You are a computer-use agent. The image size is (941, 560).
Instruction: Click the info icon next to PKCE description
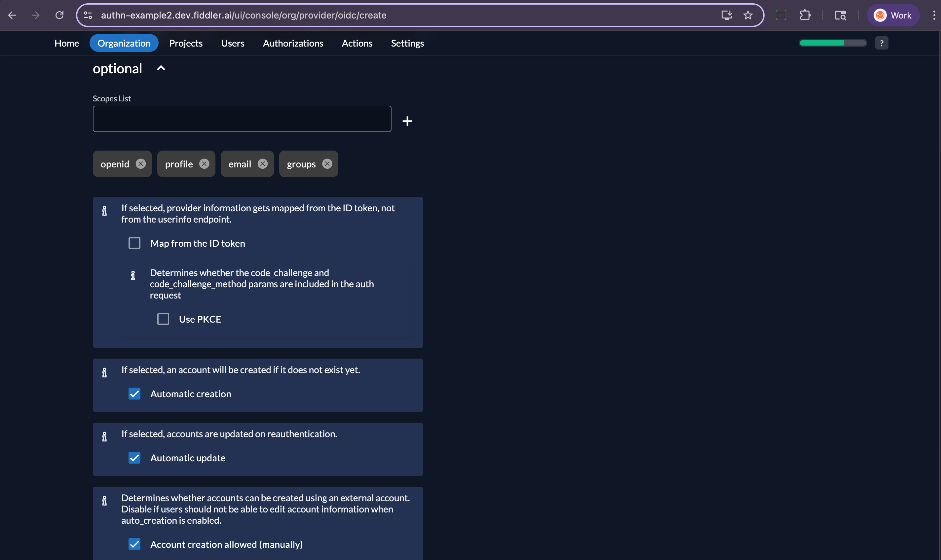(133, 275)
